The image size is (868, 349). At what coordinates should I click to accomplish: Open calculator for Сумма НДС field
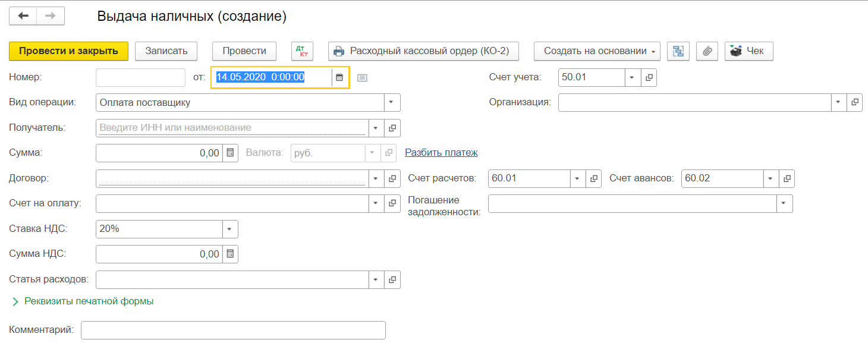coord(231,254)
